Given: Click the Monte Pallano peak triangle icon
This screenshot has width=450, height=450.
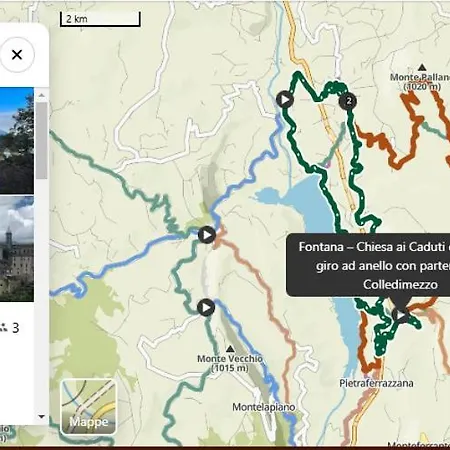Looking at the screenshot, I should [x=422, y=67].
